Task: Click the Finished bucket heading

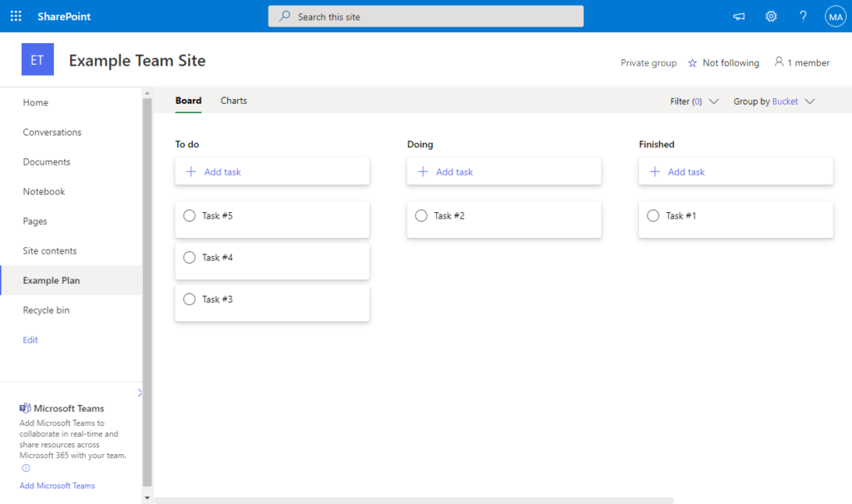Action: (x=656, y=145)
